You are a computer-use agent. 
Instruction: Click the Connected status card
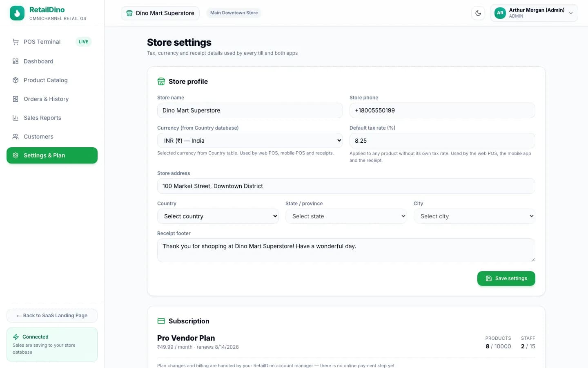52,344
